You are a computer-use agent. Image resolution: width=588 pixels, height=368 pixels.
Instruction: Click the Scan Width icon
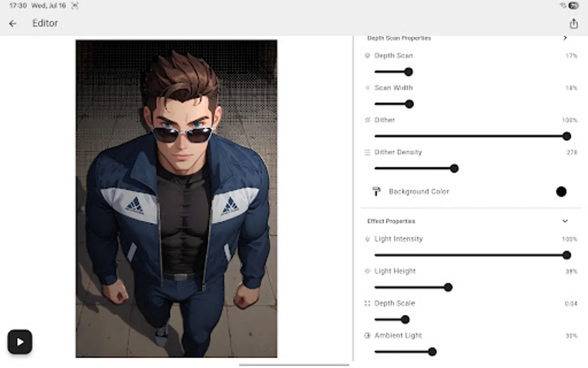(x=367, y=88)
